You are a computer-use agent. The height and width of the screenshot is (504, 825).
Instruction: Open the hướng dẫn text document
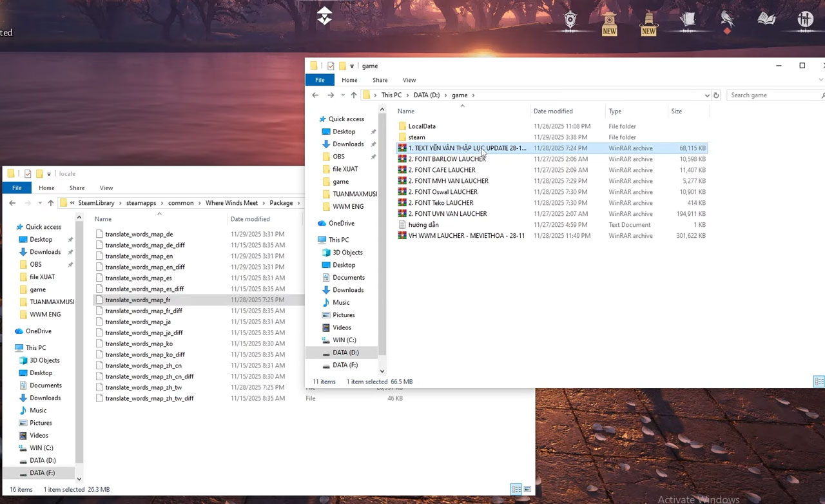pyautogui.click(x=423, y=225)
